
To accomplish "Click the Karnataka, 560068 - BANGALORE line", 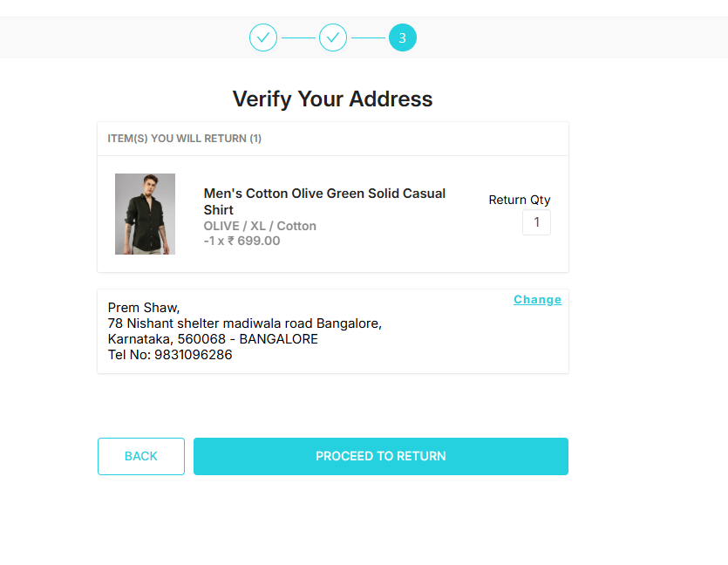I will coord(213,339).
